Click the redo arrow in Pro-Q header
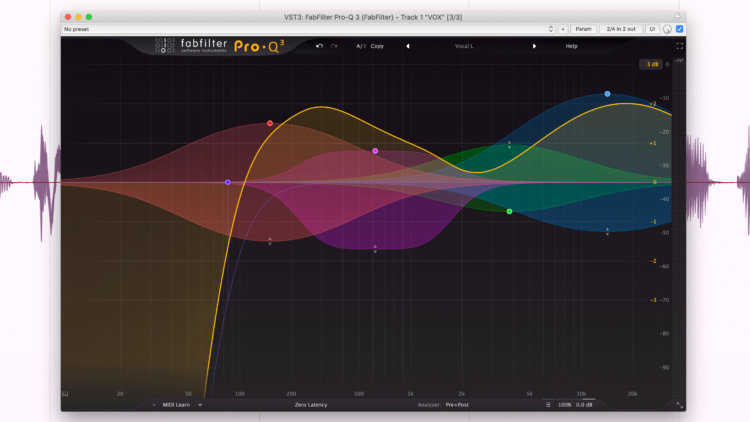The width and height of the screenshot is (750, 422). [x=334, y=46]
